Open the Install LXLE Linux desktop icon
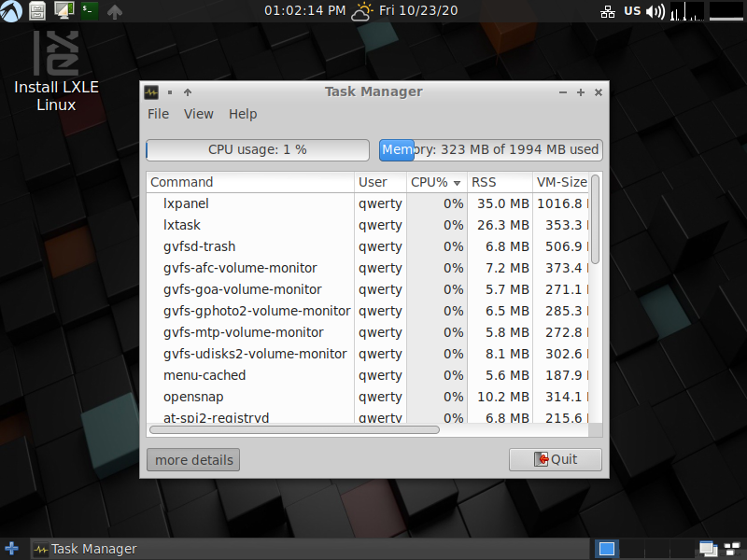Image resolution: width=747 pixels, height=560 pixels. 56,71
